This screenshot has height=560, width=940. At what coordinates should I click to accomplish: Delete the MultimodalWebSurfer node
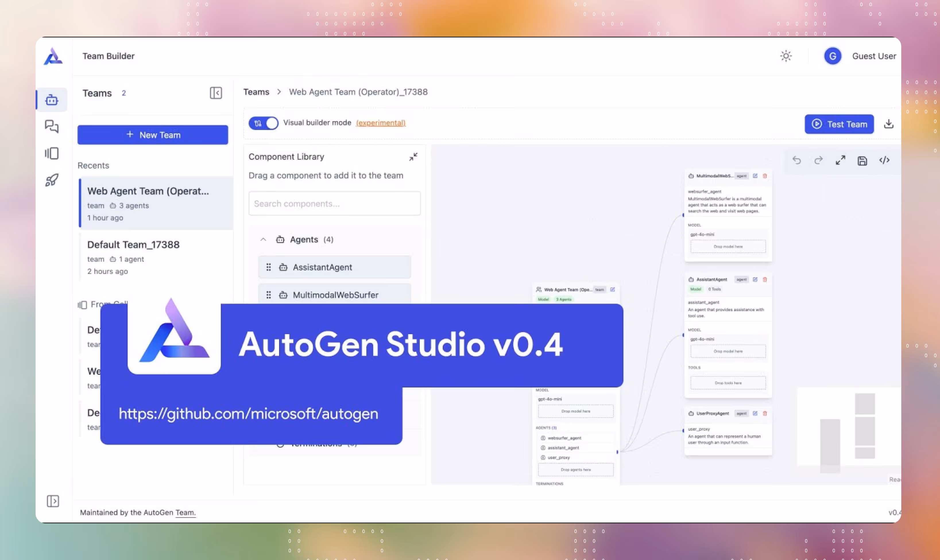(x=765, y=176)
